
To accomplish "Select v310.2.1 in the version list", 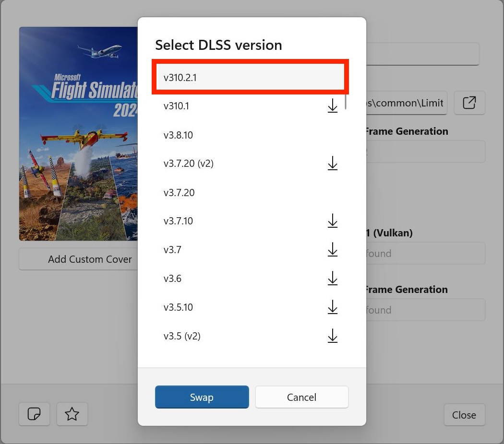I will 250,77.
